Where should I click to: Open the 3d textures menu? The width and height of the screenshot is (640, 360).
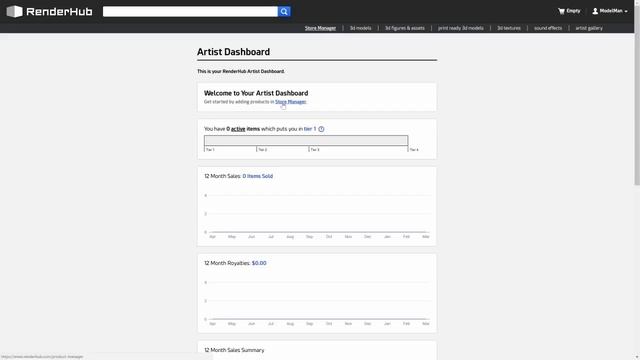click(x=509, y=28)
